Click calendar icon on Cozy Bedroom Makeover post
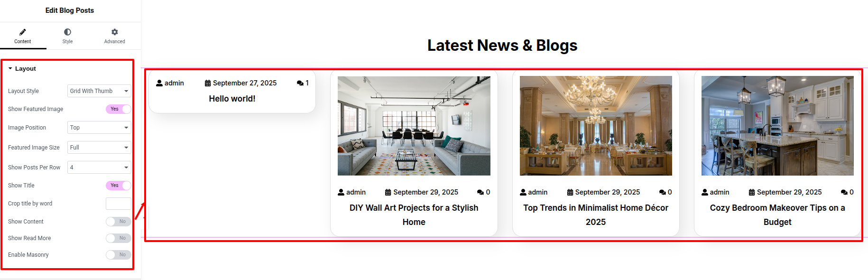Screen dimensions: 868x280 [x=752, y=192]
